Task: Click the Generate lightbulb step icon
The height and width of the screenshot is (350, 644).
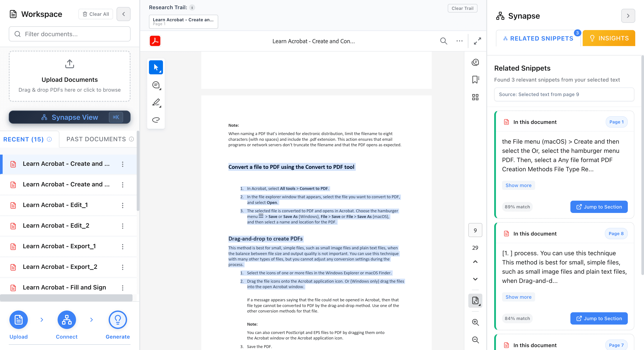Action: [118, 320]
